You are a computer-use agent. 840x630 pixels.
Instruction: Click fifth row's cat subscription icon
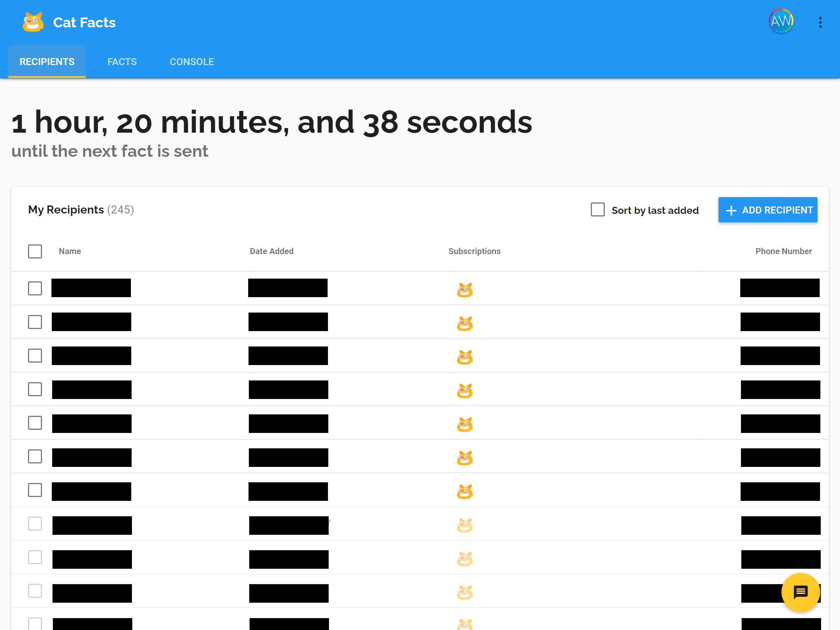tap(464, 424)
